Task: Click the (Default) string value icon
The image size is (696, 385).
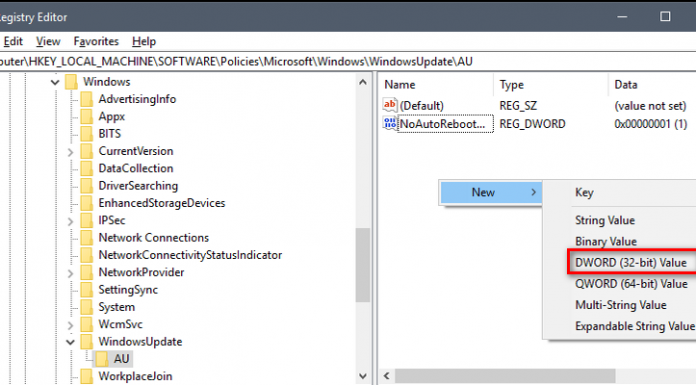Action: (390, 105)
